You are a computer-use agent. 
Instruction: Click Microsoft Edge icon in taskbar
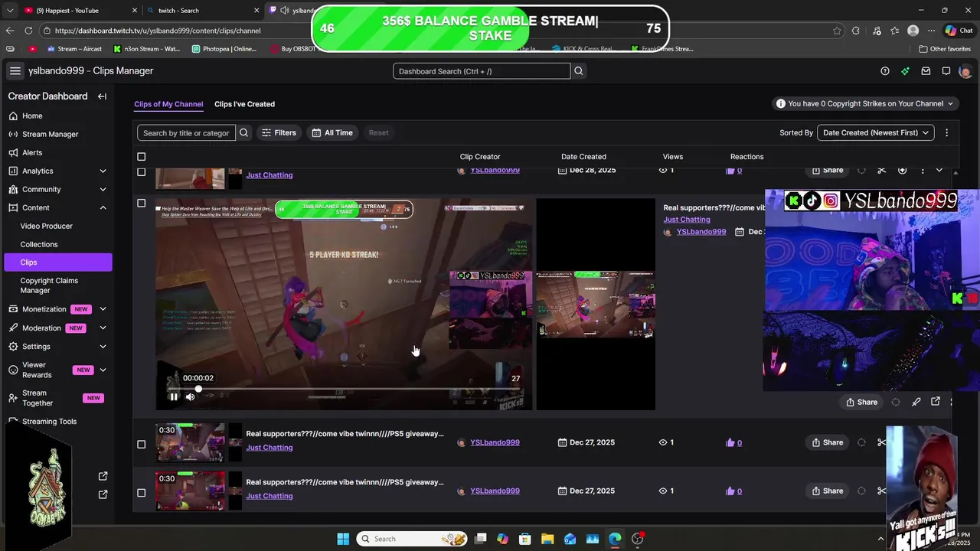tap(615, 539)
